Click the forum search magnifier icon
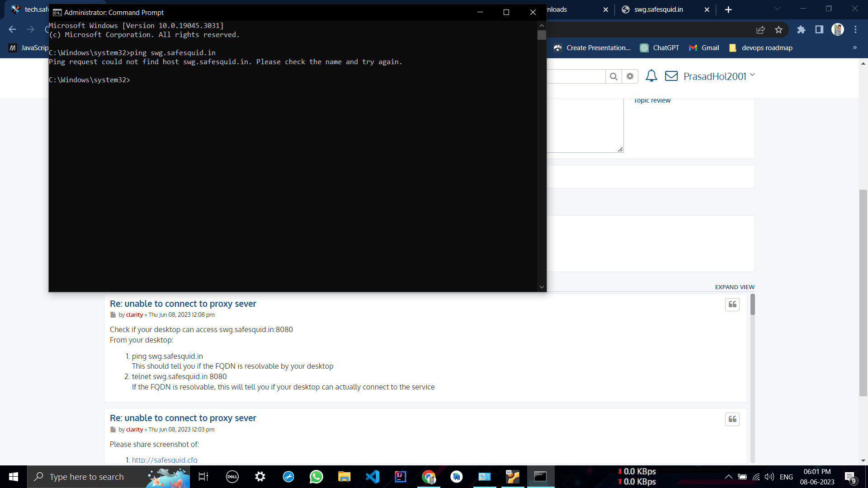The image size is (868, 488). 613,76
